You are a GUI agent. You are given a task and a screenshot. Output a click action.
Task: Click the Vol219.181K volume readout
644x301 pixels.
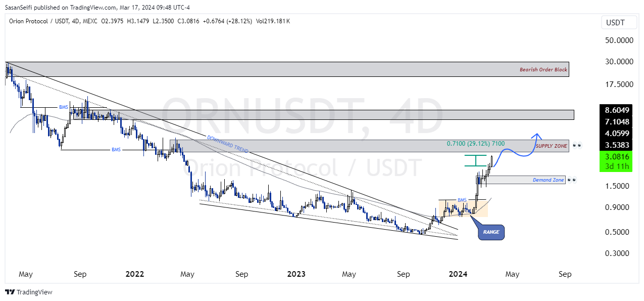[273, 21]
